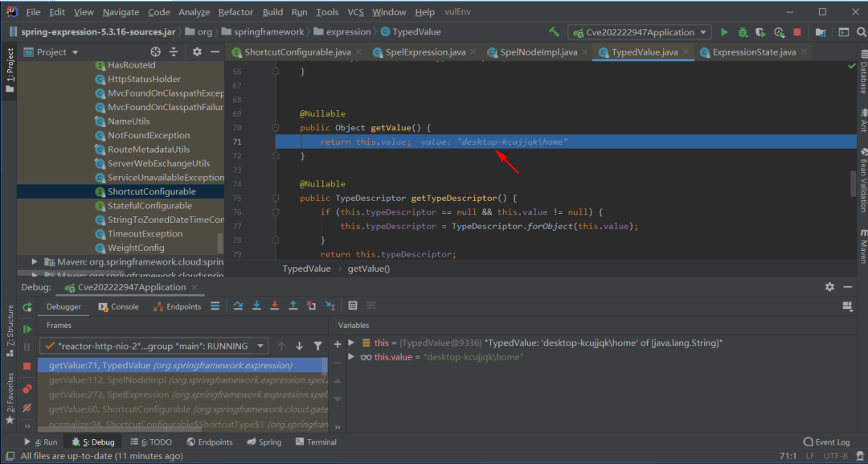Fold the getValue method at line 70
Image resolution: width=868 pixels, height=464 pixels.
[275, 127]
